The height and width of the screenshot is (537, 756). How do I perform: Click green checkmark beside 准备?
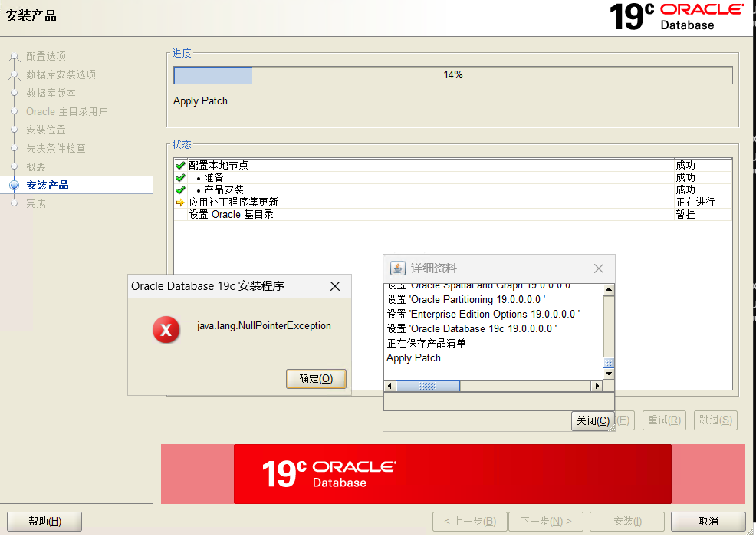(x=180, y=177)
